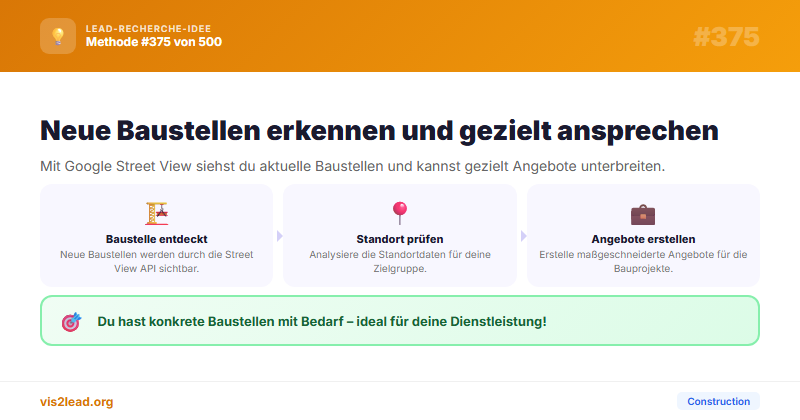Click the construction crane icon
The width and height of the screenshot is (800, 420).
coord(157,213)
